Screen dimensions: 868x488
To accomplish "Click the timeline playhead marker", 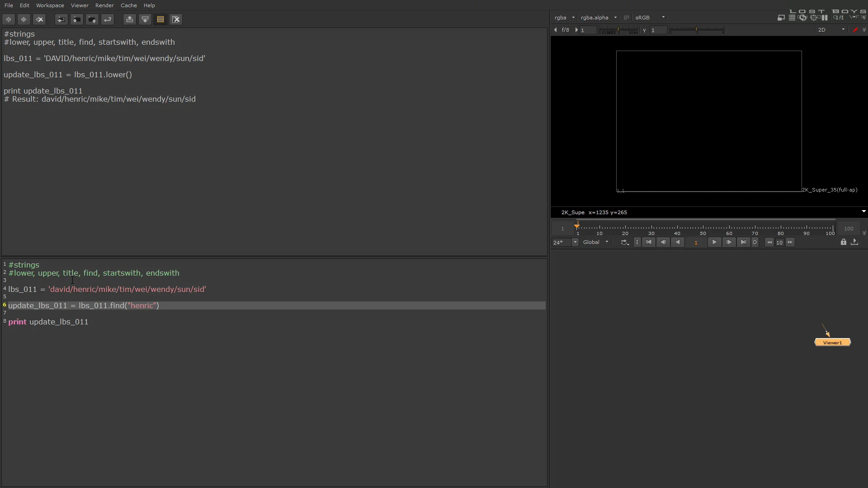I will 577,226.
